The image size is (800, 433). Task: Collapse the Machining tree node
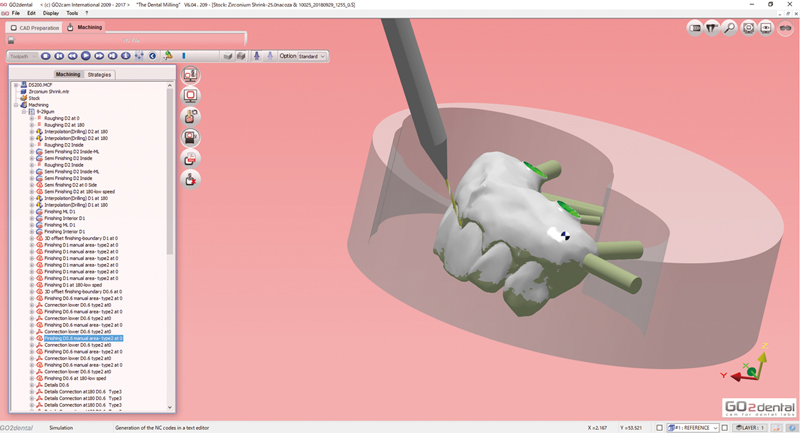click(16, 105)
